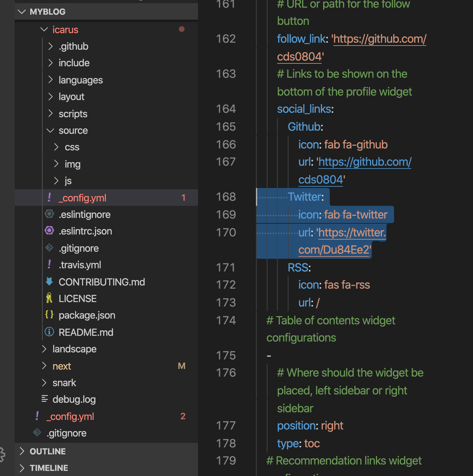Click git icon of root .gitignore

pos(37,432)
